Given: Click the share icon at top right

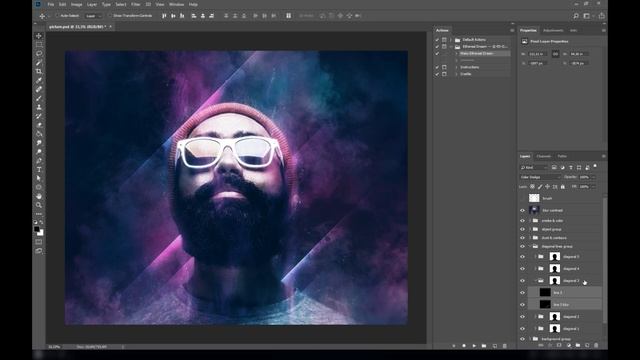Looking at the screenshot, I should (602, 16).
